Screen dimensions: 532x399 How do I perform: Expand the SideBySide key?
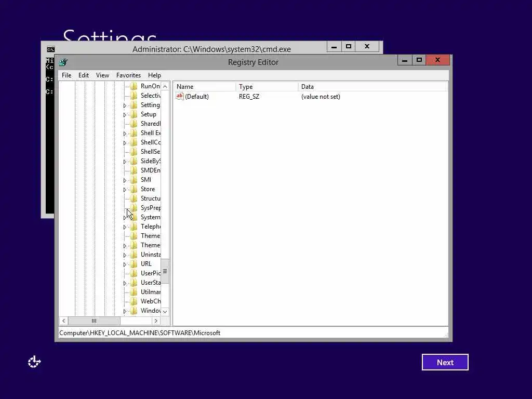[125, 162]
